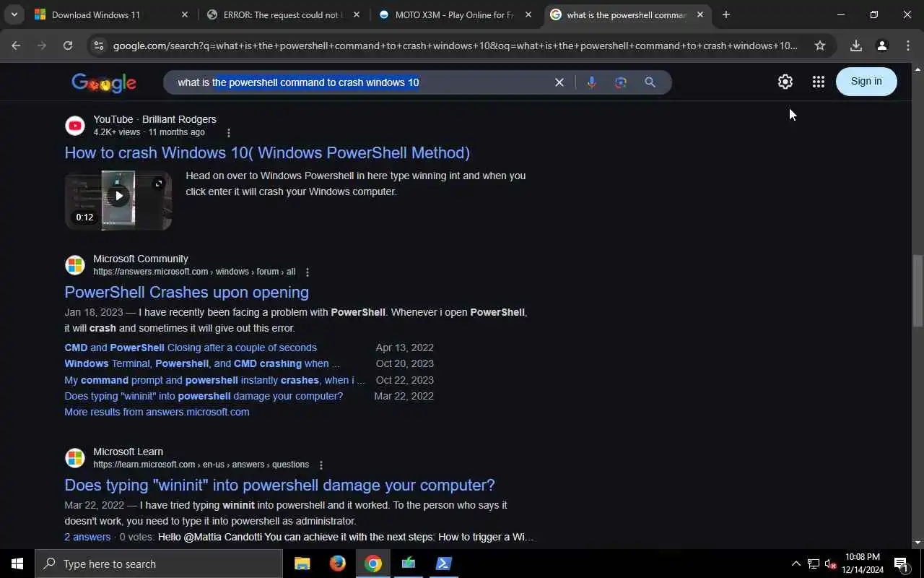This screenshot has height=578, width=924.
Task: Open the network status tray icon
Action: click(x=814, y=564)
